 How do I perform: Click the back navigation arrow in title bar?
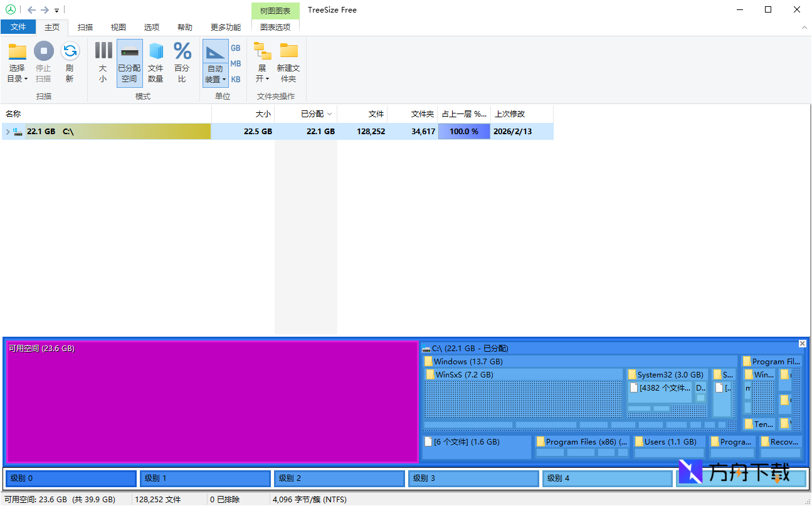31,10
